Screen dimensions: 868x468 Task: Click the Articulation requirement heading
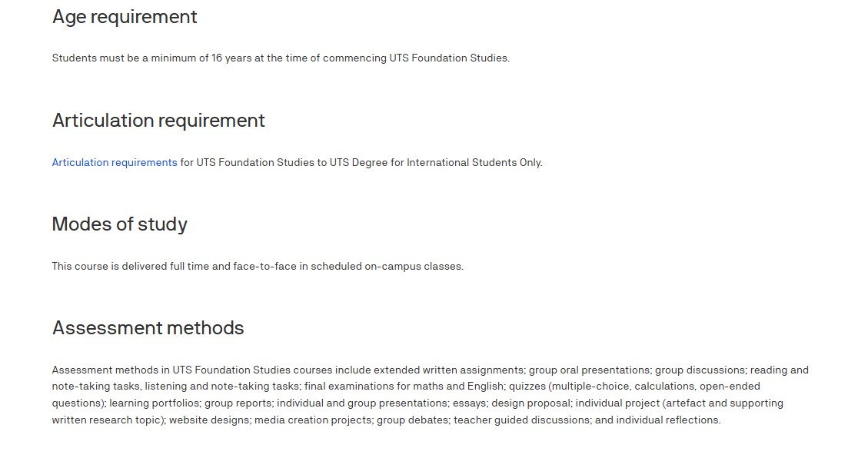click(x=158, y=121)
